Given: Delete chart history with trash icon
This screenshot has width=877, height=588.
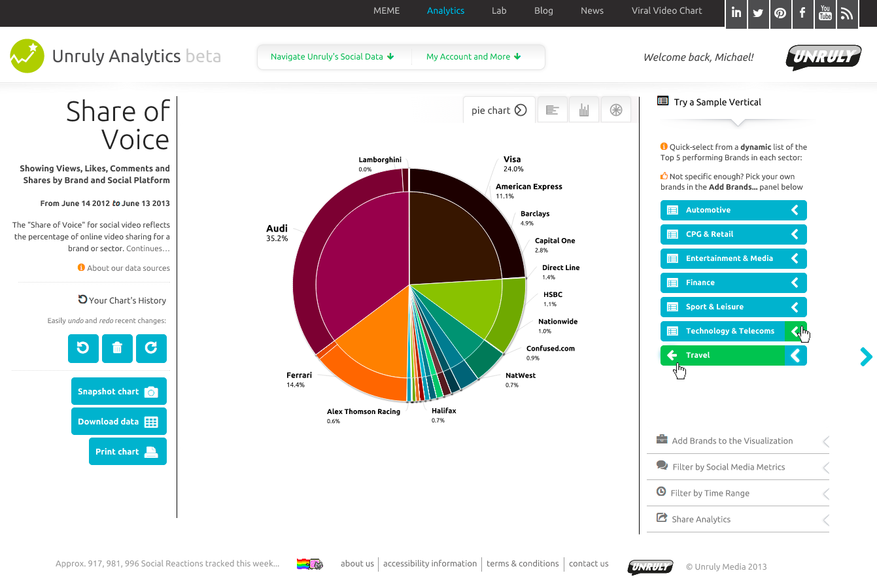Looking at the screenshot, I should tap(117, 348).
